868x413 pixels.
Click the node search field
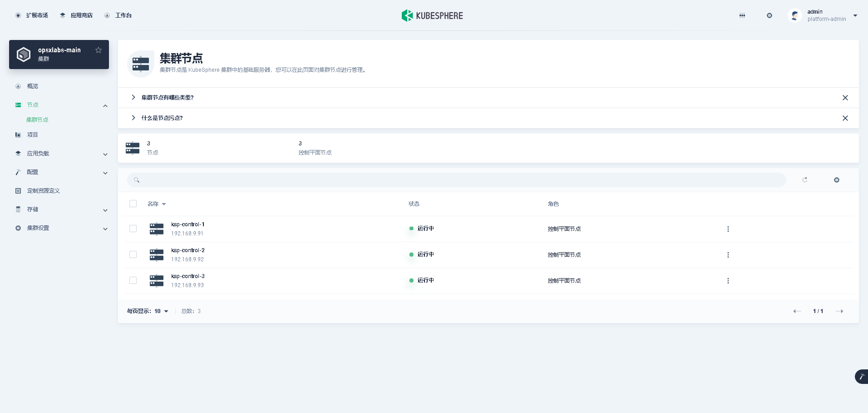457,180
